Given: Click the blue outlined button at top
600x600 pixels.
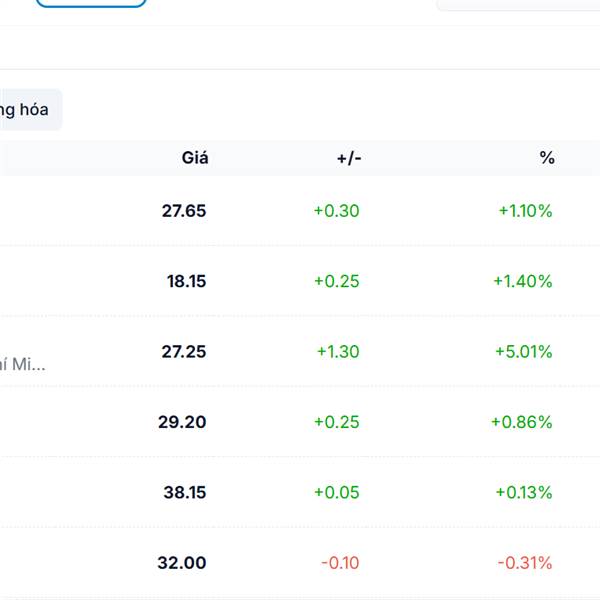Looking at the screenshot, I should tap(91, 3).
